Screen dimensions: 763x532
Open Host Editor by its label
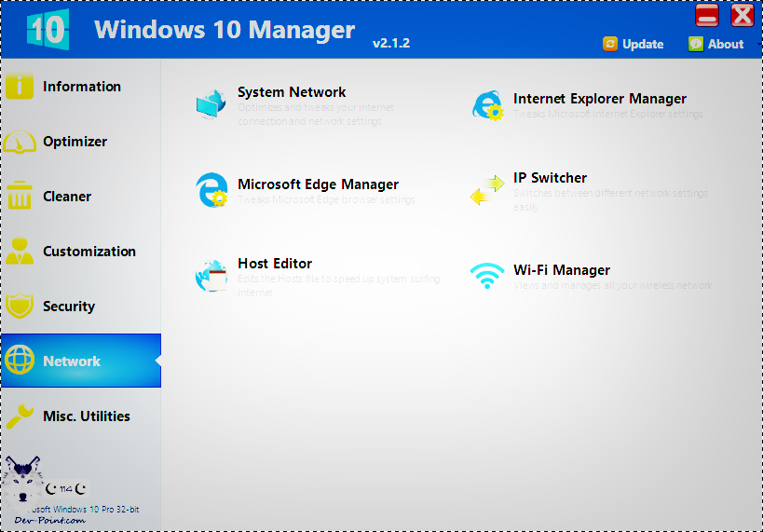coord(275,264)
